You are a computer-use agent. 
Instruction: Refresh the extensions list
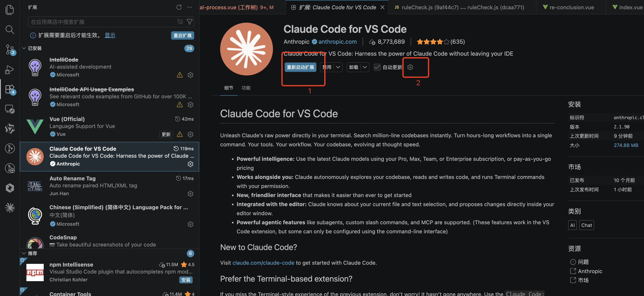179,7
